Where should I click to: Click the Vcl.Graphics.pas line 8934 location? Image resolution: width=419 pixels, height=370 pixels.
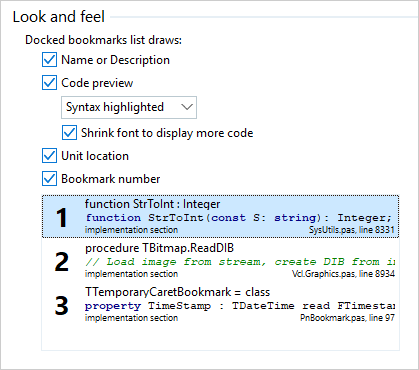coord(343,274)
